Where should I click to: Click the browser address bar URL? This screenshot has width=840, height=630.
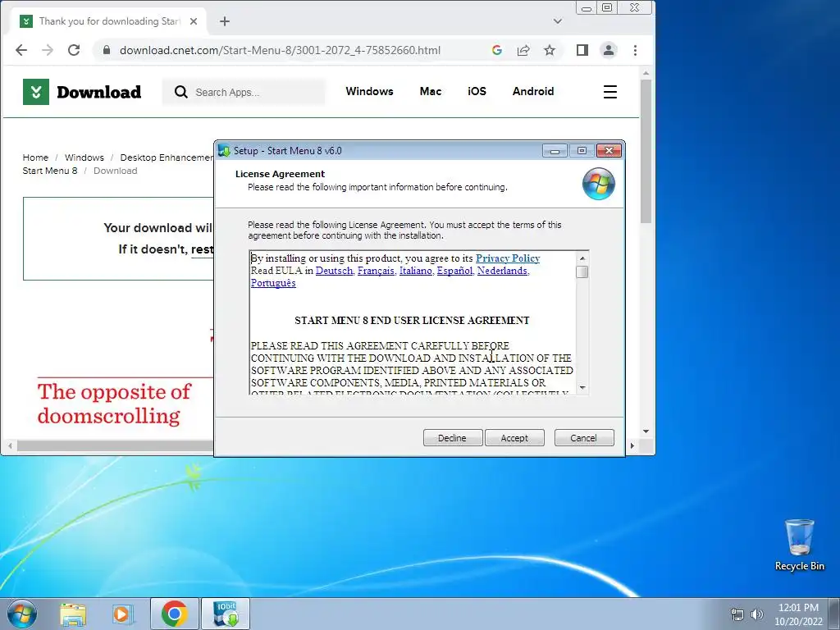coord(280,50)
